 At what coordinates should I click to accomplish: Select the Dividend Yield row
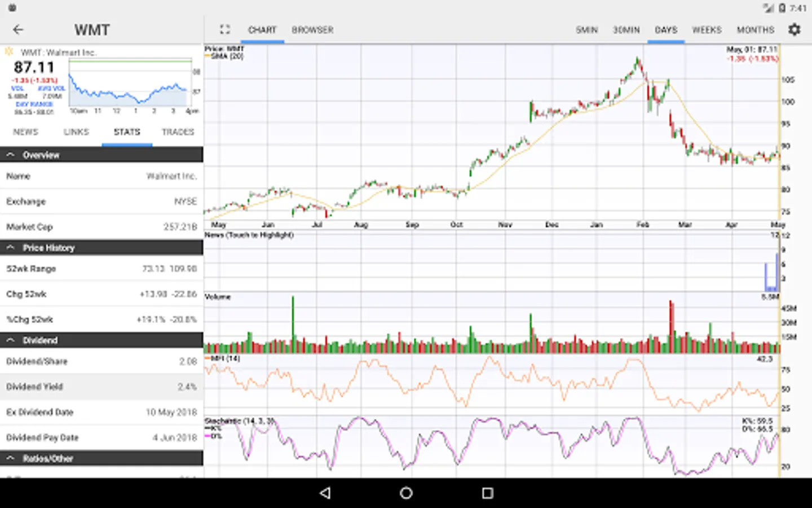[101, 387]
